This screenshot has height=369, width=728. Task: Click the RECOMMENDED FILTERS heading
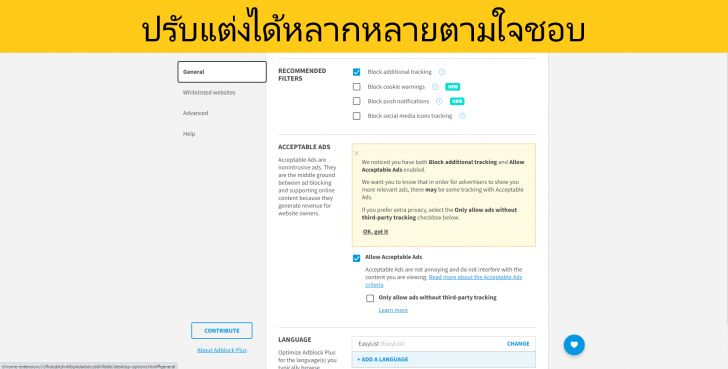point(302,75)
